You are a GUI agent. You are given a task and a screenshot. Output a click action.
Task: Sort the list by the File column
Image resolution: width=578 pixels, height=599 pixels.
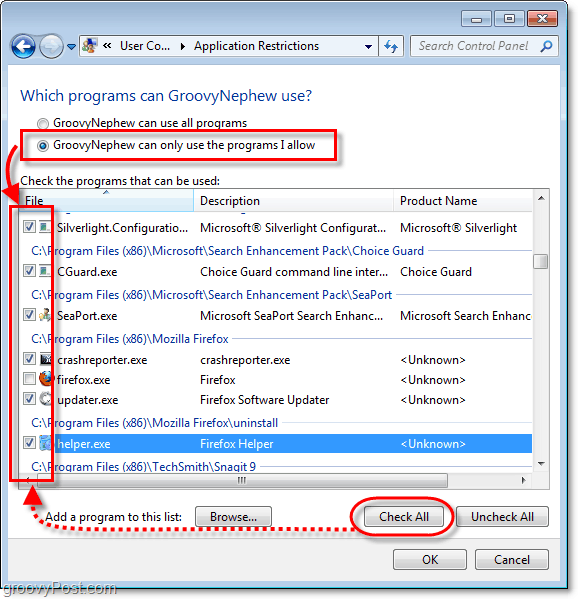coord(106,201)
